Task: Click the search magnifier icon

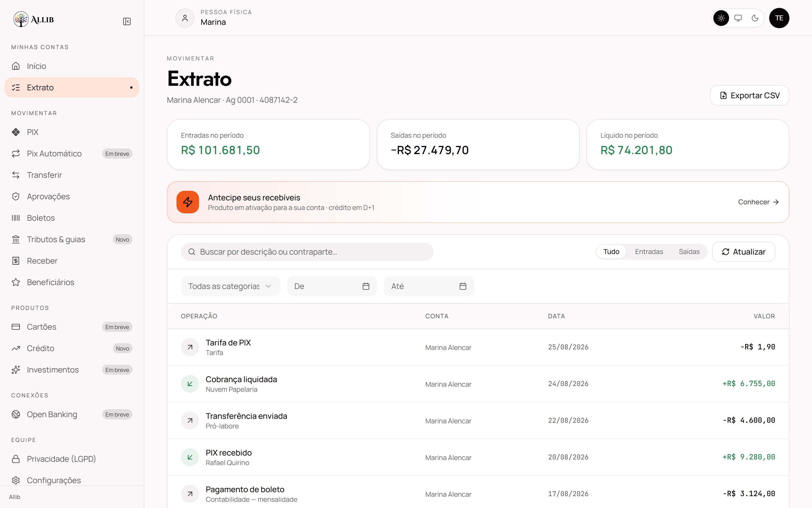Action: [x=192, y=252]
